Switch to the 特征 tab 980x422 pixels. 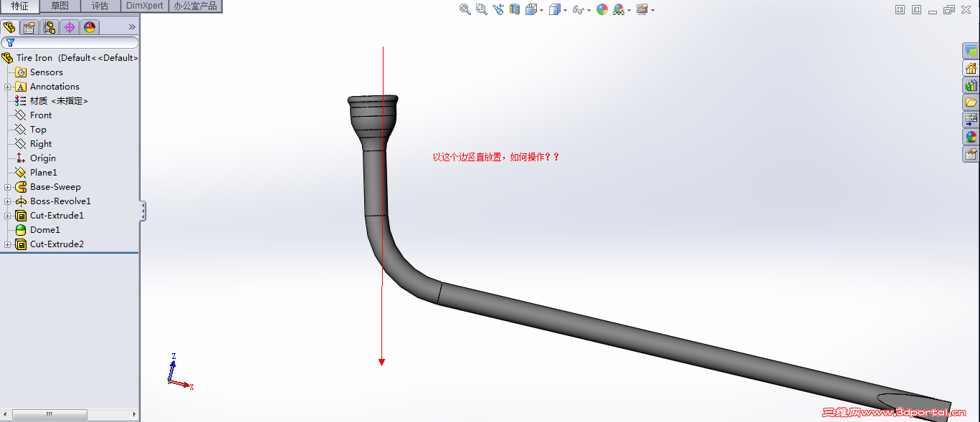20,6
